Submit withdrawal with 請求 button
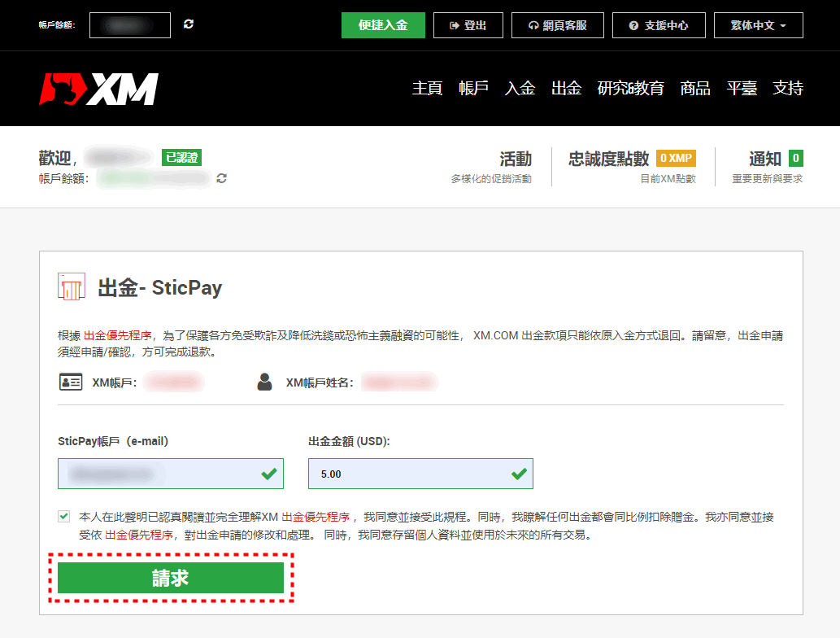Image resolution: width=840 pixels, height=638 pixels. tap(170, 578)
